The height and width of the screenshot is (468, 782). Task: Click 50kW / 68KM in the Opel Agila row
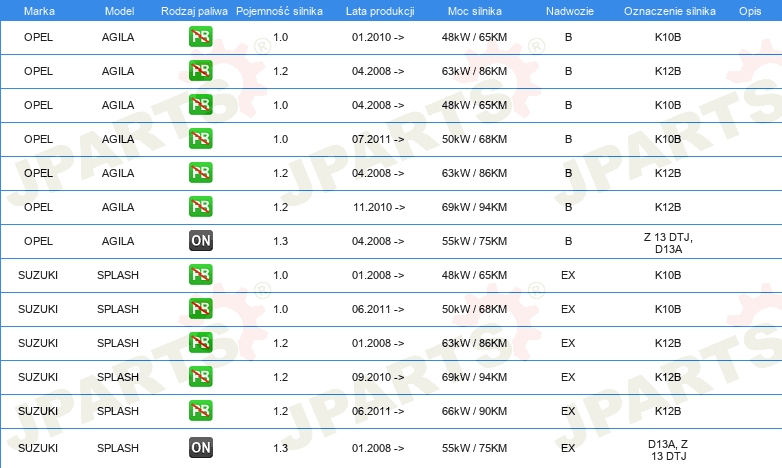point(474,139)
